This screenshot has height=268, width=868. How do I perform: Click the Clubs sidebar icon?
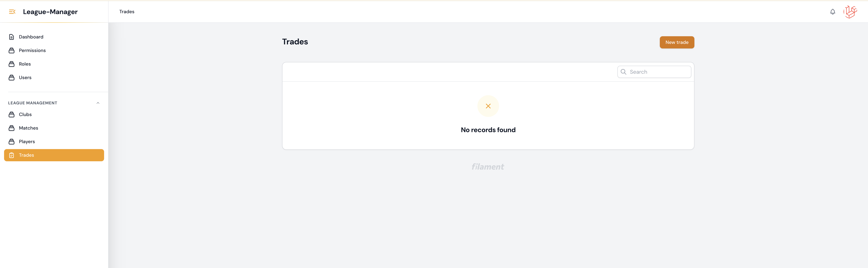12,115
